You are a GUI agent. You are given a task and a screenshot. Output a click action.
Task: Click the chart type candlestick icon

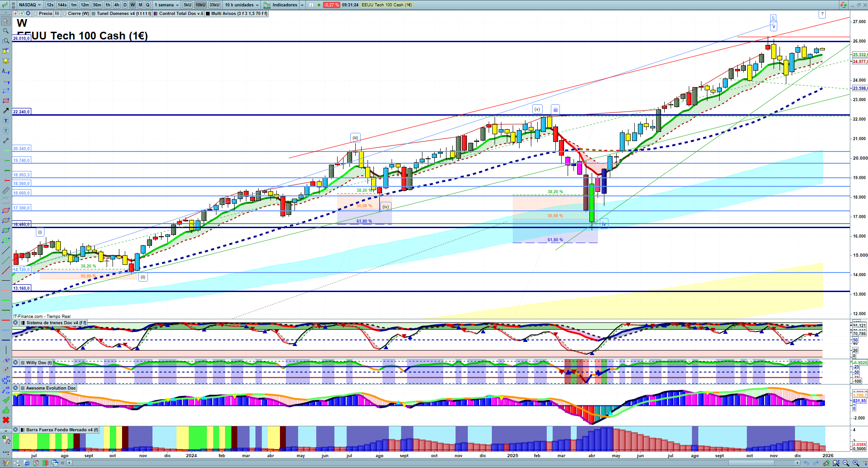5,5
